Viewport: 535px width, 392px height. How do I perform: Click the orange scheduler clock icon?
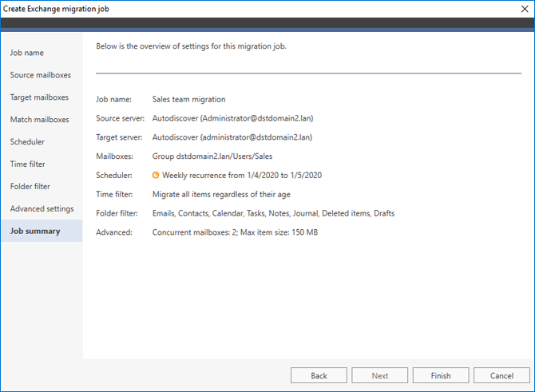click(x=156, y=175)
